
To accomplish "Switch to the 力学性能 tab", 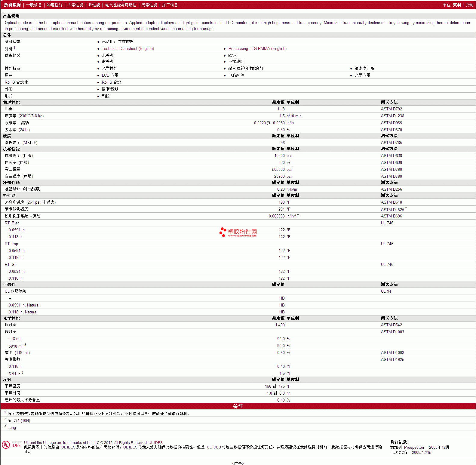I will point(75,5).
